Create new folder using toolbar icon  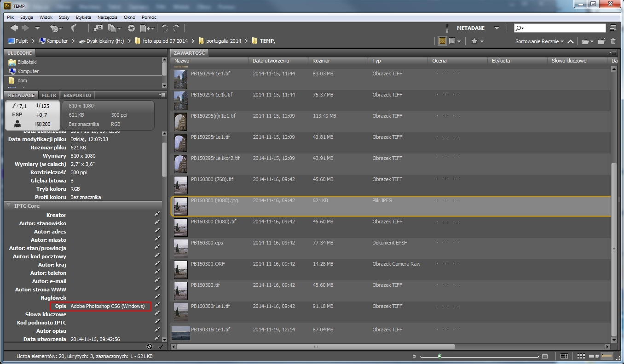[601, 41]
